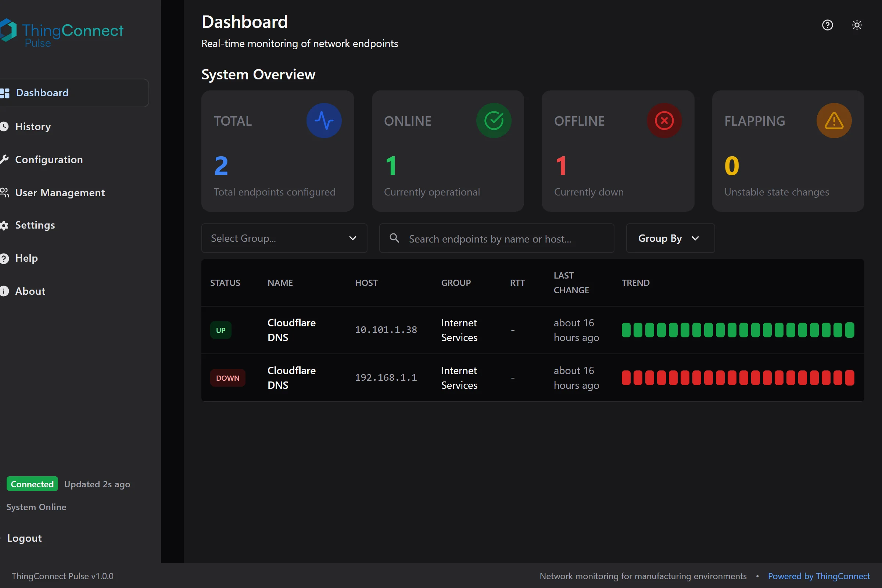Click the Connected status indicator
882x588 pixels.
tap(32, 484)
